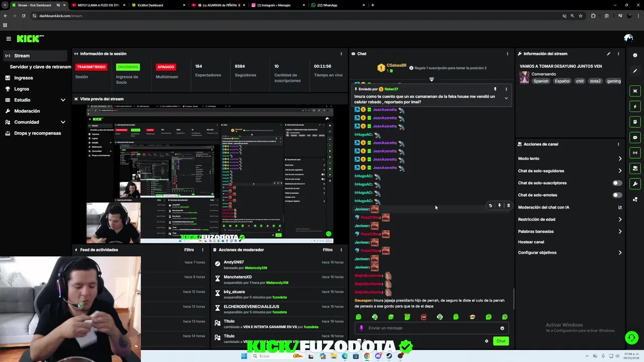Click the three-circles icon at the bottom of the right sidebar
Viewport: 644px width, 362px height.
click(x=635, y=200)
